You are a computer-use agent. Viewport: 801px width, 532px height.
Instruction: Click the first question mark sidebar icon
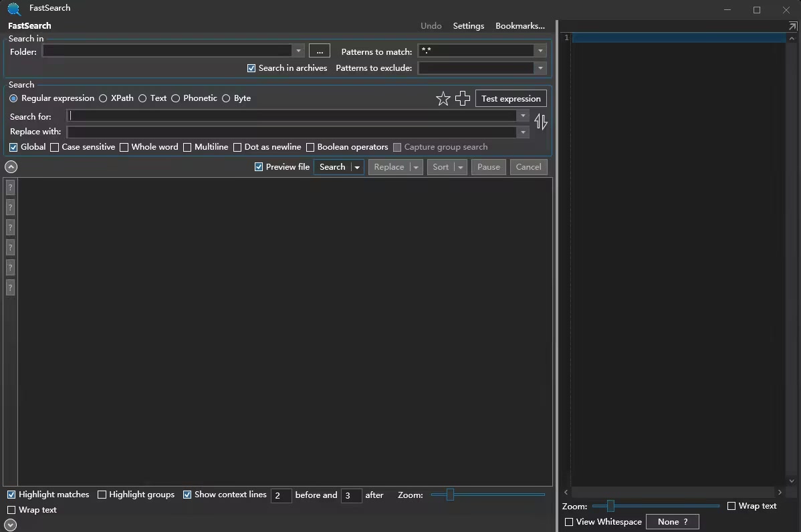tap(10, 187)
